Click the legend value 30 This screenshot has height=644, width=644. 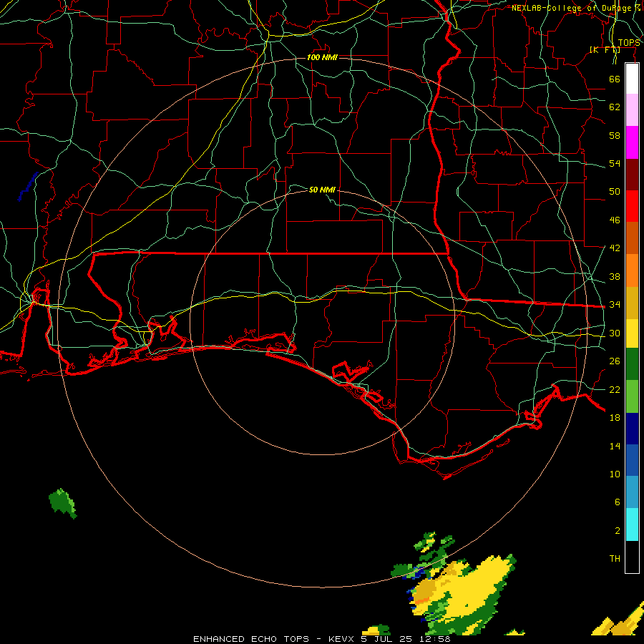(615, 333)
